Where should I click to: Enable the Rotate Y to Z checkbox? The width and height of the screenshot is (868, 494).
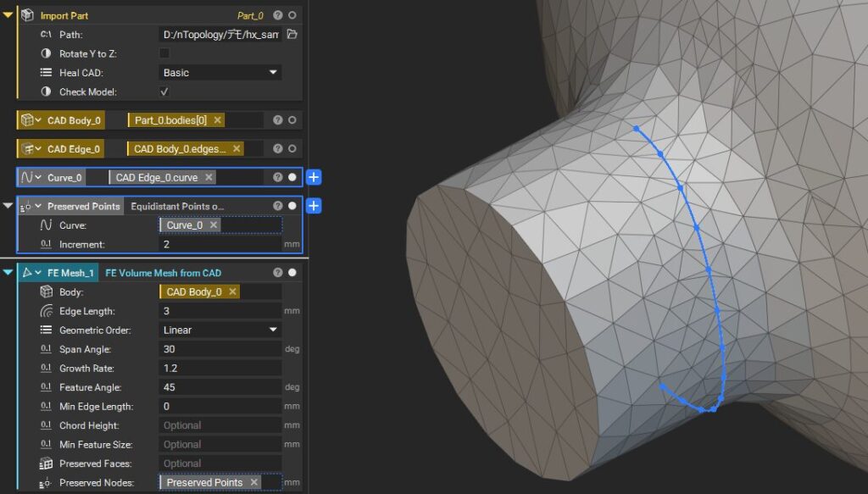(x=164, y=53)
